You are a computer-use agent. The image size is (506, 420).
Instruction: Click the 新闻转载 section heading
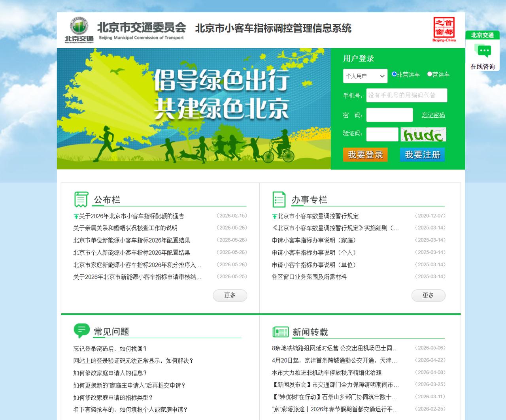click(310, 332)
